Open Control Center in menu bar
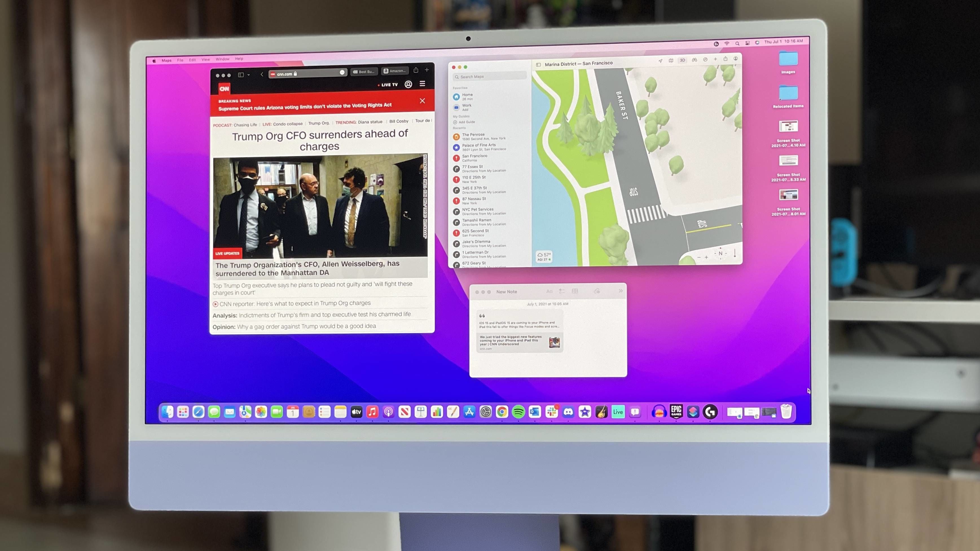This screenshot has width=980, height=551. pos(747,43)
